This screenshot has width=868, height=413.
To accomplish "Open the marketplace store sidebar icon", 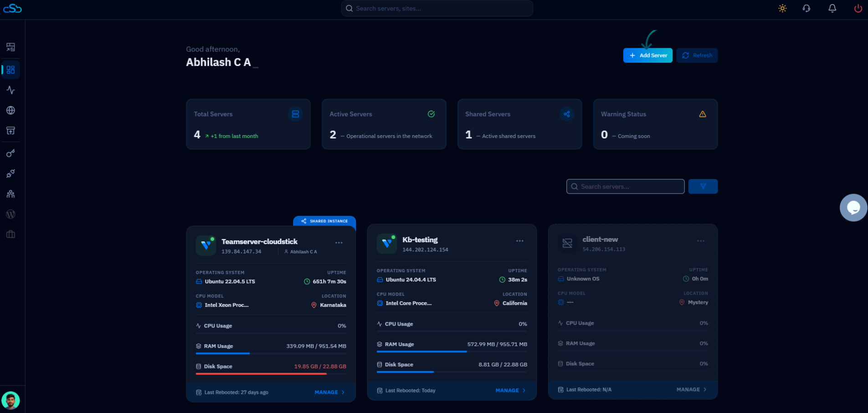I will click(10, 131).
